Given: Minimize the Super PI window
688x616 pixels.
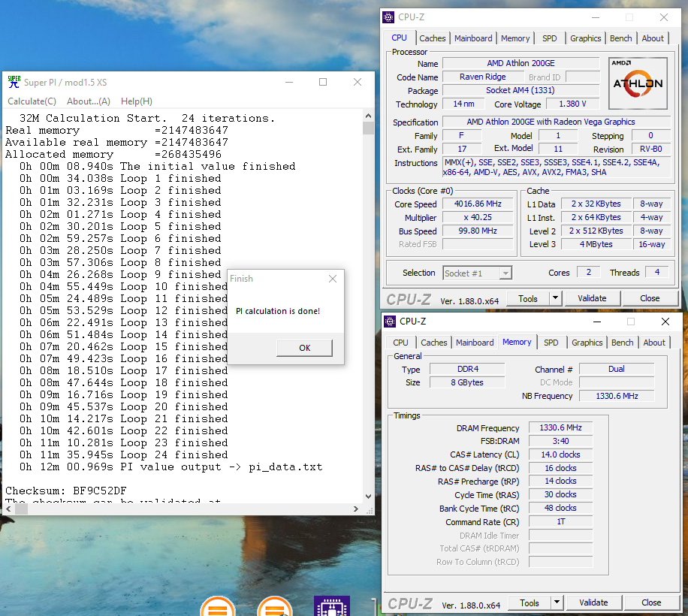Looking at the screenshot, I should point(289,82).
